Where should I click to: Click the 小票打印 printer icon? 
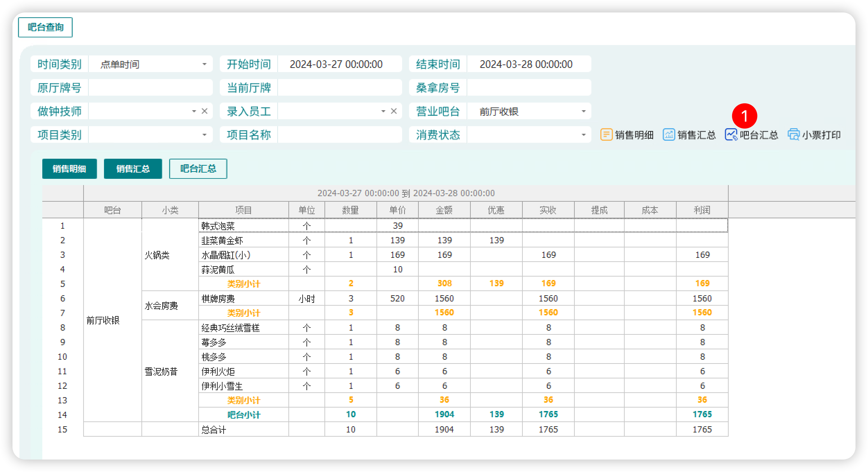[x=793, y=134]
